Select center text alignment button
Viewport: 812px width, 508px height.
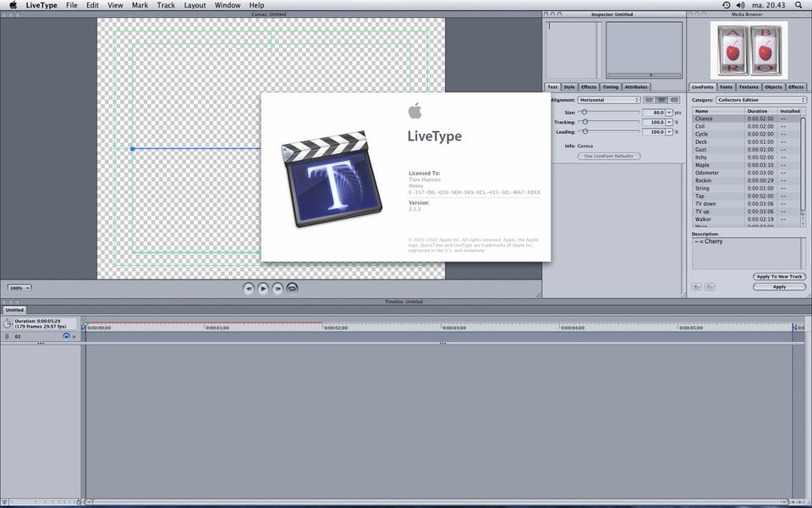(661, 100)
